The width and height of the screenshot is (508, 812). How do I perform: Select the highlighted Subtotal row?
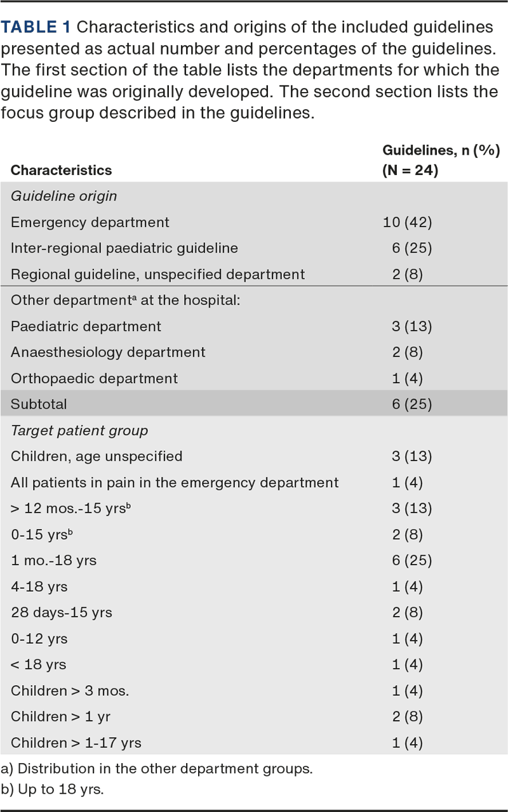click(254, 404)
